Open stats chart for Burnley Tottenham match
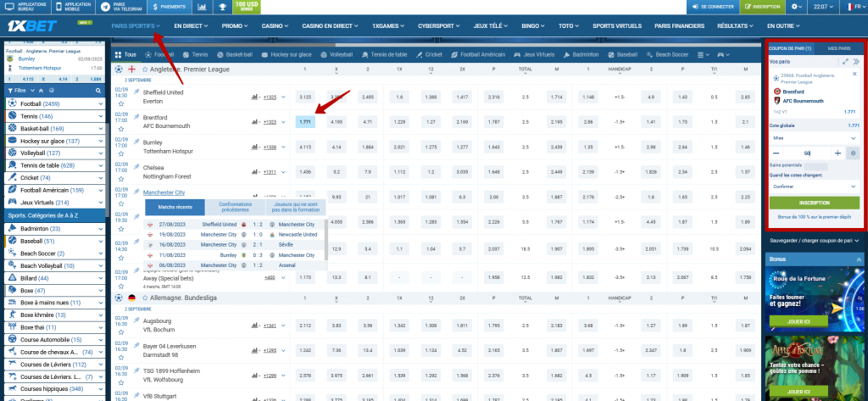868x401 pixels. (255, 147)
